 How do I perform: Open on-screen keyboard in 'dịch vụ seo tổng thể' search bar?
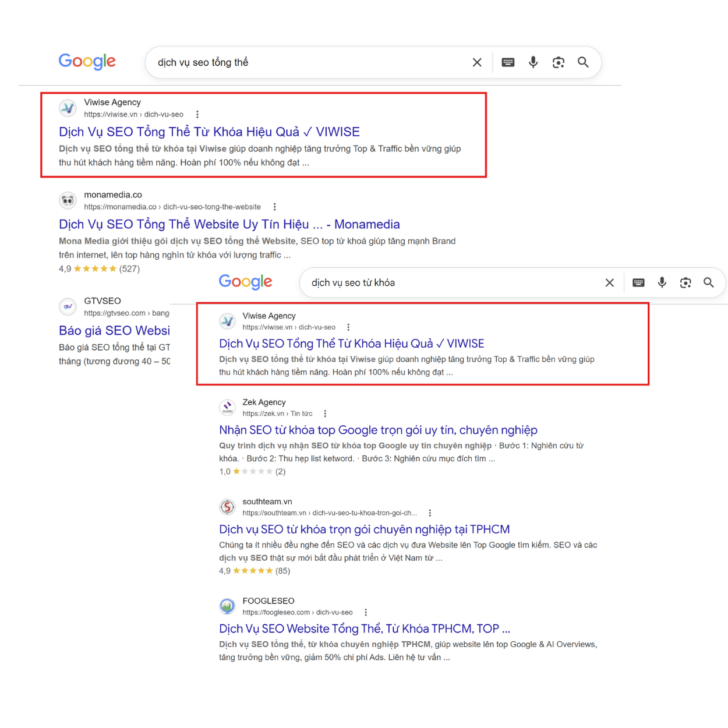(x=508, y=62)
